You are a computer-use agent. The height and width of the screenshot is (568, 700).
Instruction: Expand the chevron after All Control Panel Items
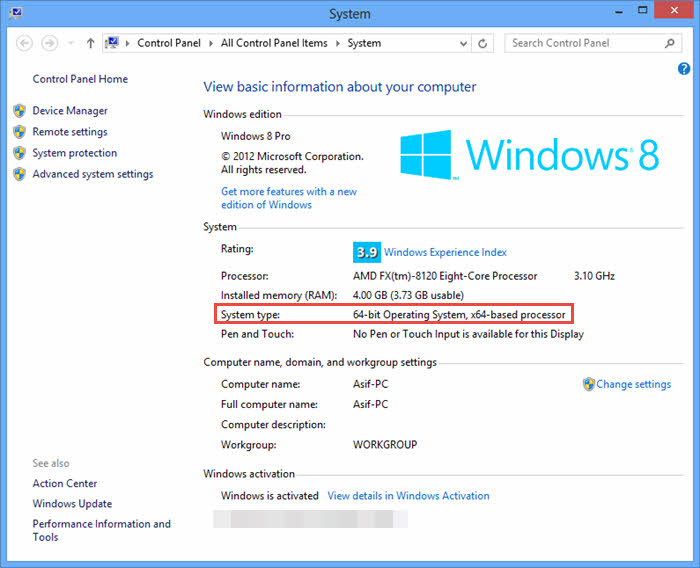[338, 43]
